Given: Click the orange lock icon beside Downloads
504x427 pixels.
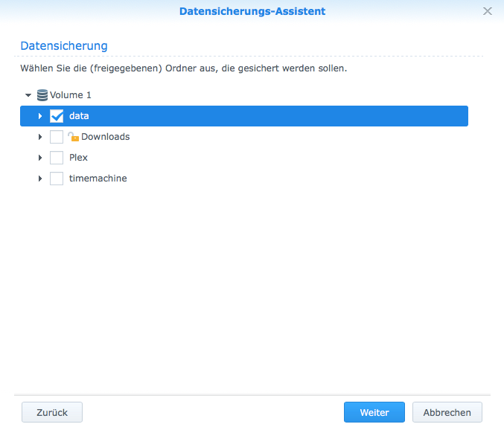Looking at the screenshot, I should point(73,137).
